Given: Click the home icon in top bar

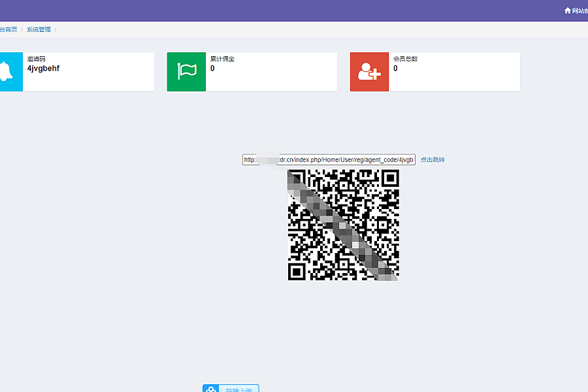Looking at the screenshot, I should tap(568, 10).
